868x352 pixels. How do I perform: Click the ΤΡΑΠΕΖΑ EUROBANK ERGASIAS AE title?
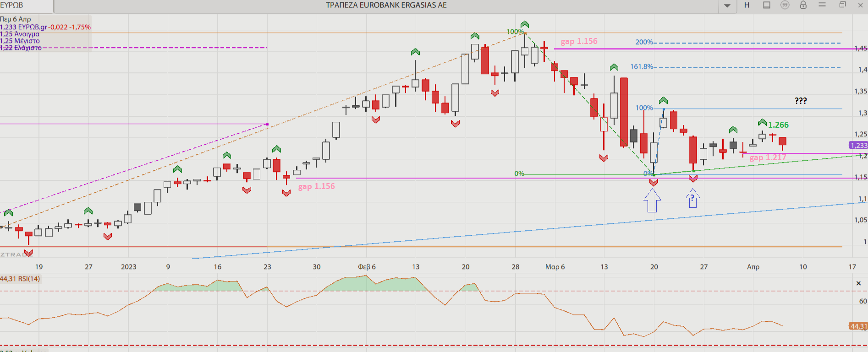coord(386,5)
